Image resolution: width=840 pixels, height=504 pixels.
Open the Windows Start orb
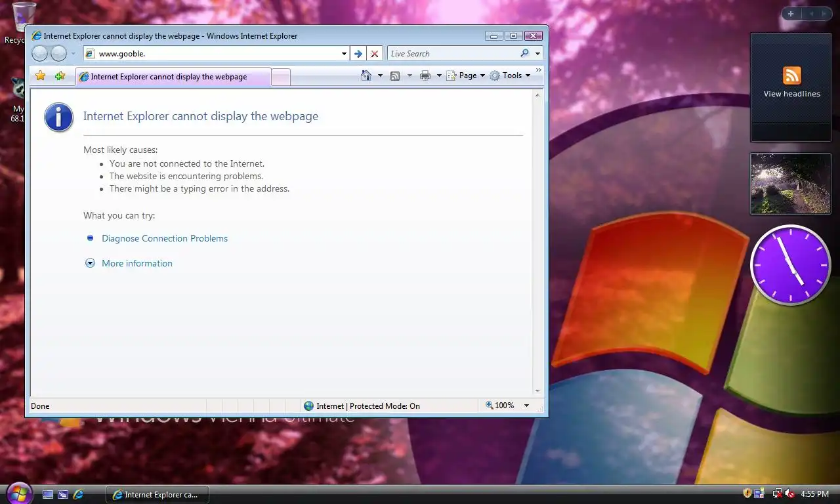(18, 492)
